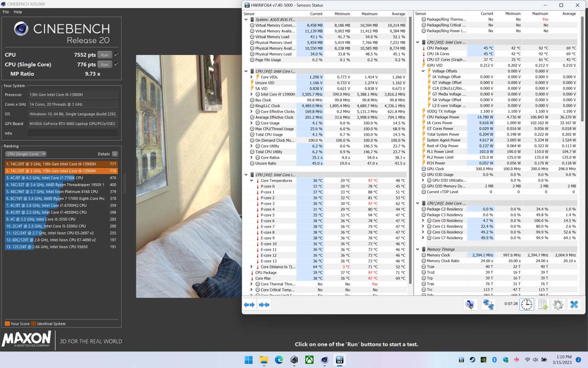
Task: Collapse the System: ASUS ROG sensor group
Action: [246, 20]
